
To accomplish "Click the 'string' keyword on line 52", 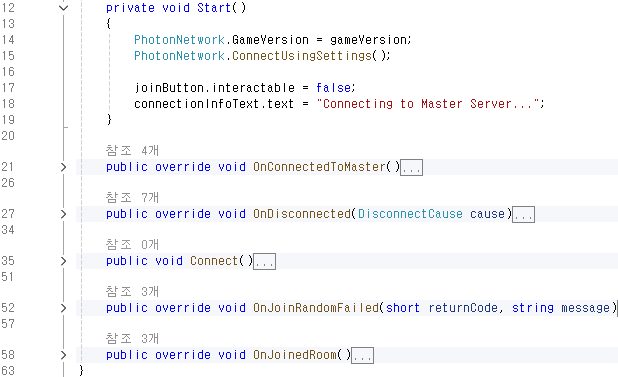I will pyautogui.click(x=533, y=308).
